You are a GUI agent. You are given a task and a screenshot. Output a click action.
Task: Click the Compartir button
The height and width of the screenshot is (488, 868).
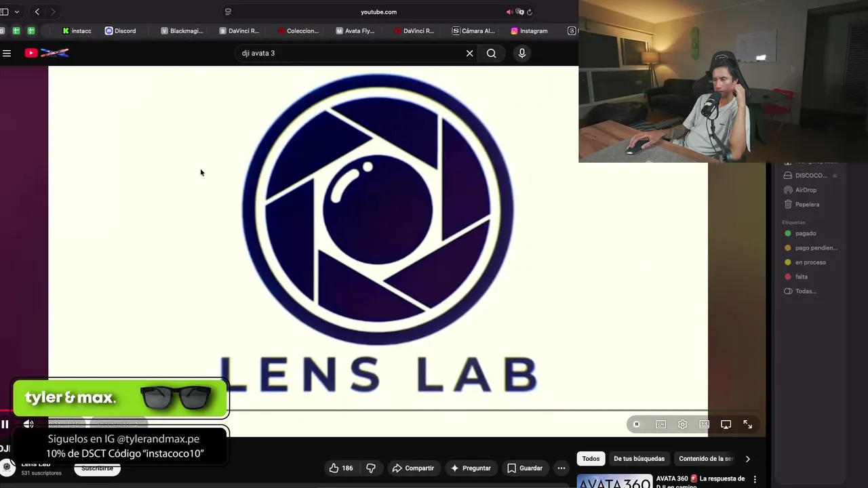413,468
